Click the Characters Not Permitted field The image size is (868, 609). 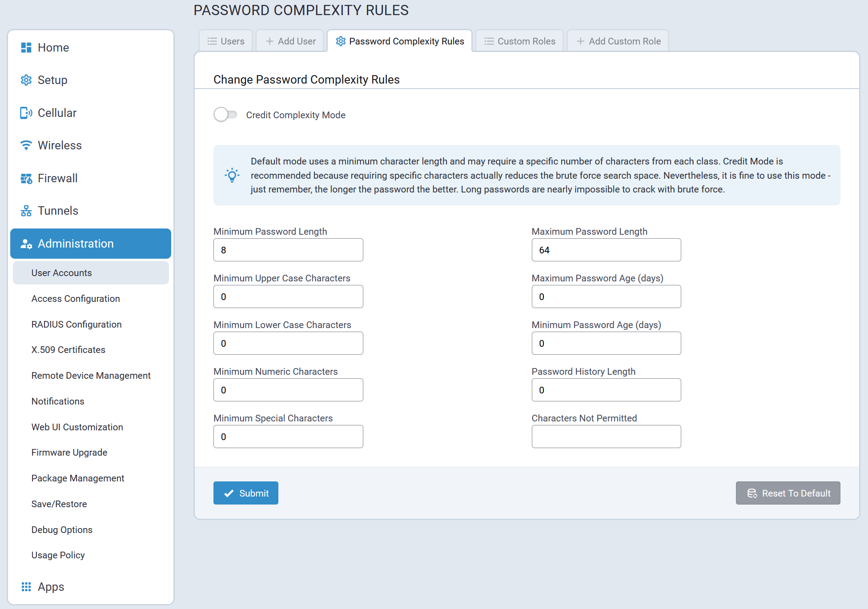pos(606,437)
